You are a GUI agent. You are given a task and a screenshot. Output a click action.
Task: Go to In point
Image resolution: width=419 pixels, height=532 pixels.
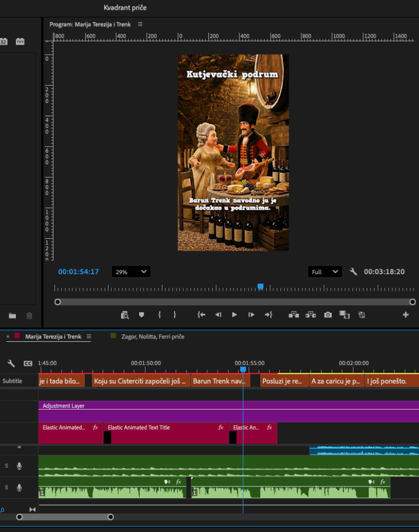pyautogui.click(x=201, y=315)
